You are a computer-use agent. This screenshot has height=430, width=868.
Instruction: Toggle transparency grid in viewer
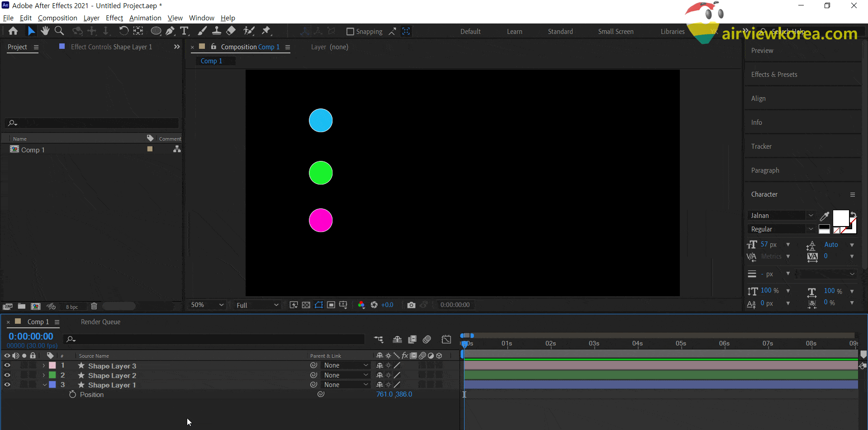pyautogui.click(x=306, y=305)
